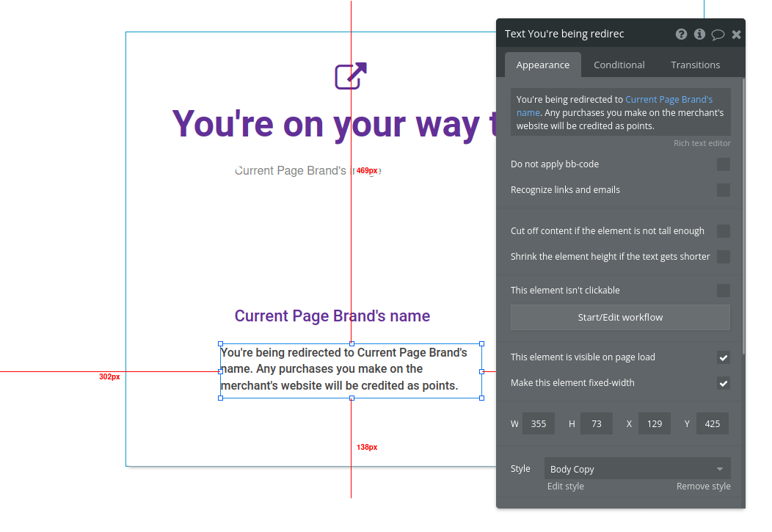This screenshot has width=772, height=532.
Task: Disable Make this element fixed-width
Action: pos(724,383)
